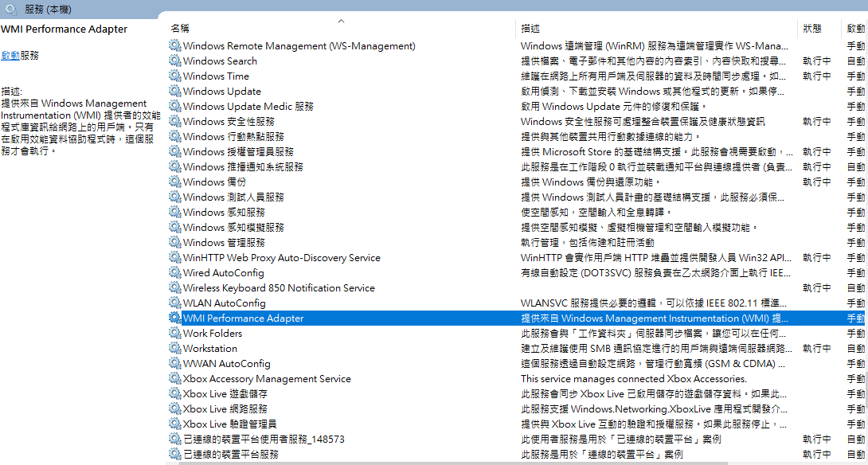Click the description of Windows 感知服務 row
Viewport: 868px width, 465px height.
click(596, 213)
